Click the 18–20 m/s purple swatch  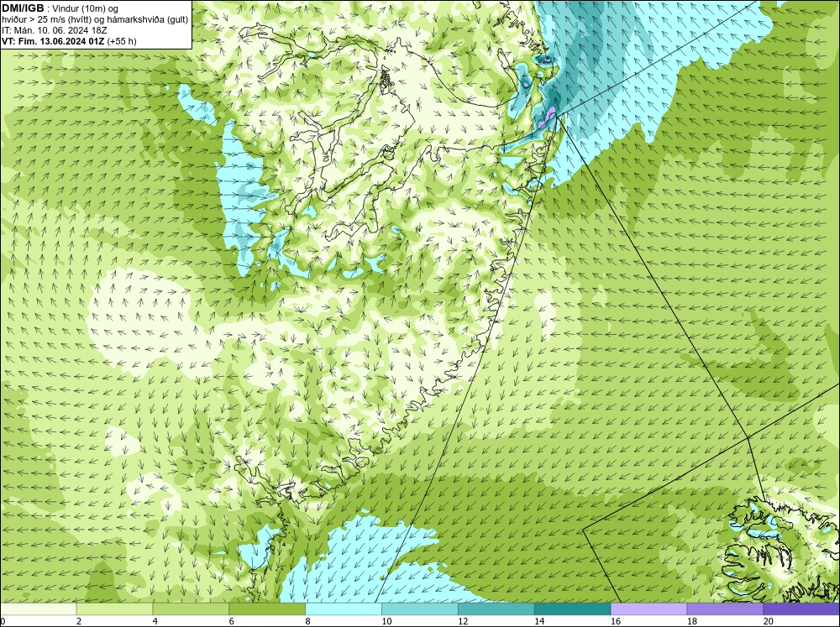(x=725, y=609)
